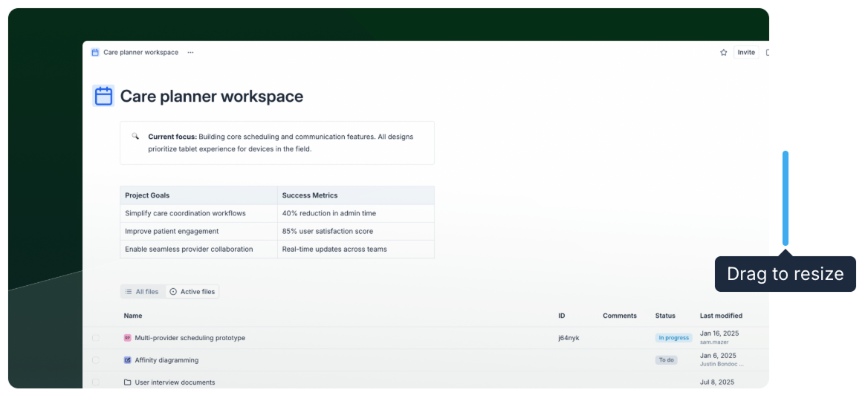The width and height of the screenshot is (868, 404).
Task: Switch to the Active files tab
Action: click(192, 292)
